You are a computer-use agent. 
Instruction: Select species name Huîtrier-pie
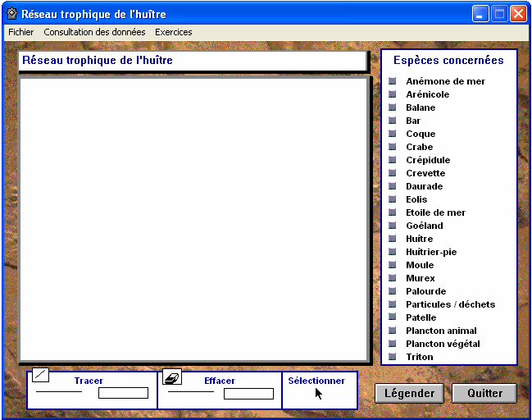pos(431,252)
